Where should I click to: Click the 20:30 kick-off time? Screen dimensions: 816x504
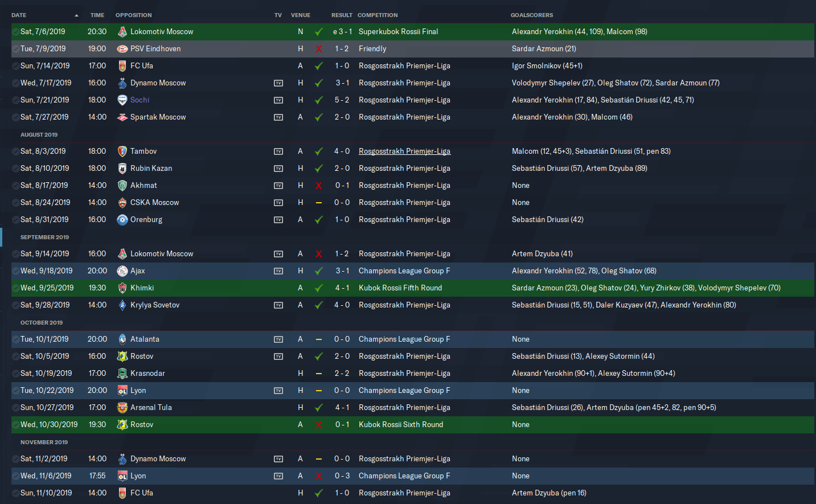(97, 32)
